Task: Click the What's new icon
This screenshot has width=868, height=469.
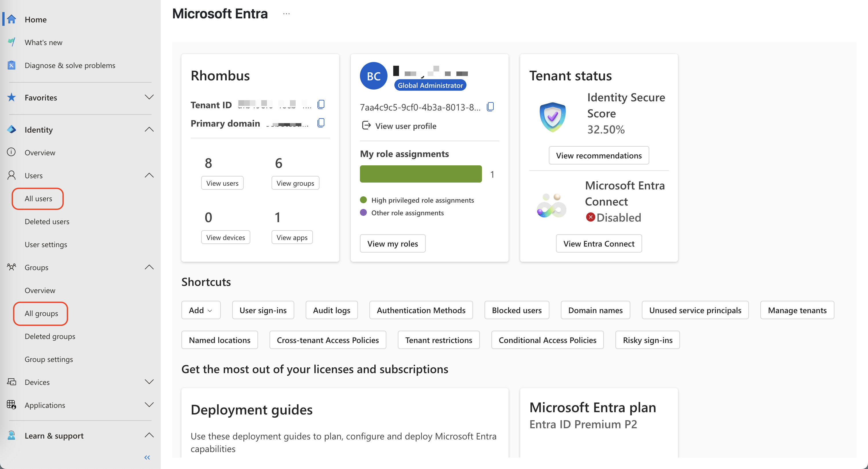Action: 11,42
